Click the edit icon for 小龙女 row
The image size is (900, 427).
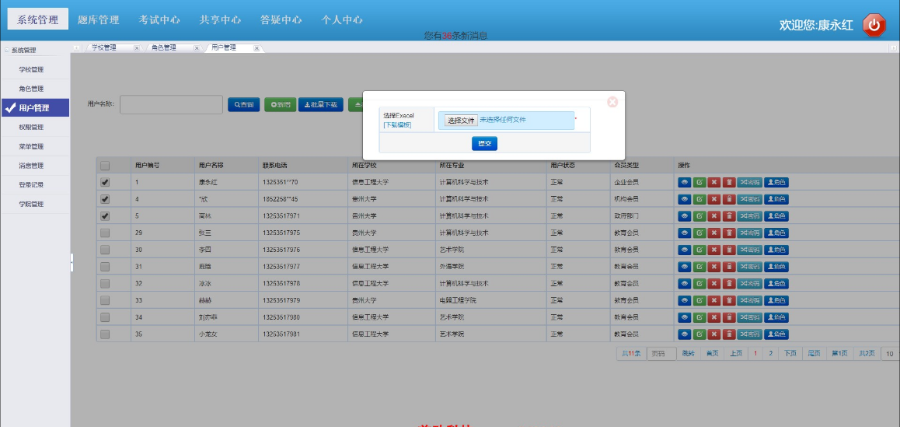(x=699, y=334)
